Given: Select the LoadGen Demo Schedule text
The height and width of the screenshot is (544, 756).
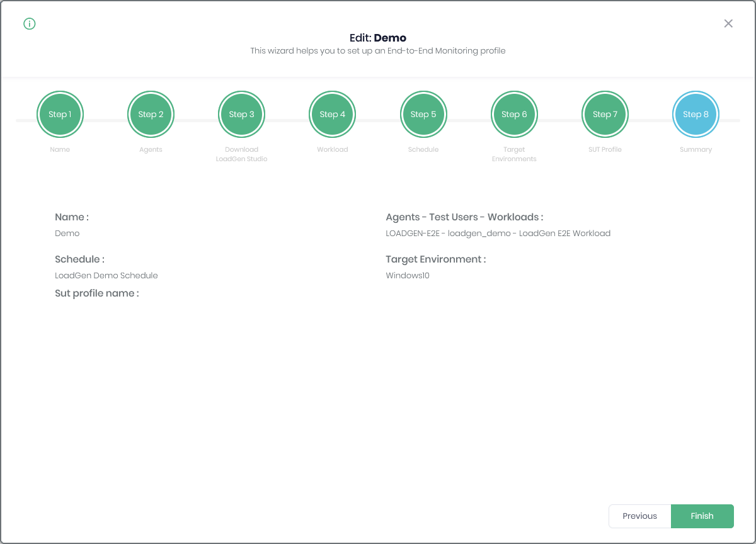Looking at the screenshot, I should pyautogui.click(x=106, y=276).
